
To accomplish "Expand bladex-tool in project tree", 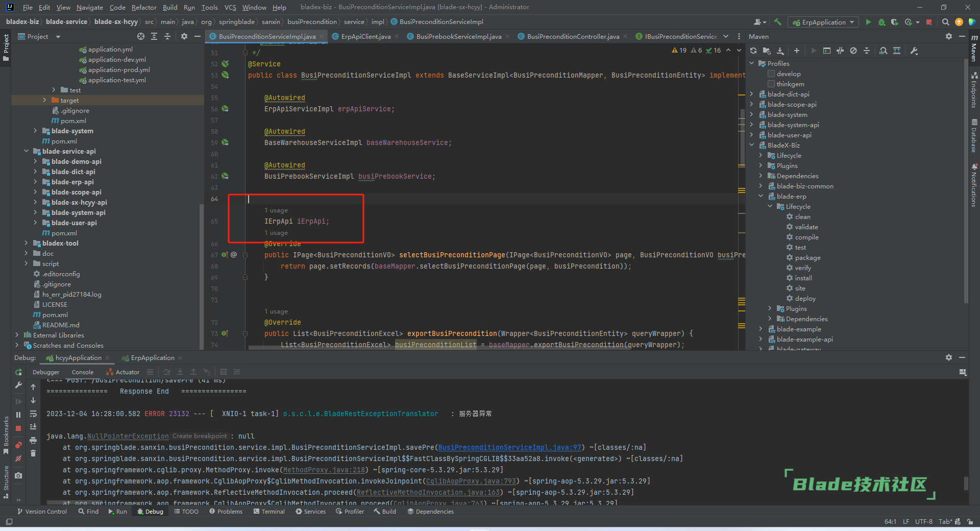I will [x=27, y=243].
